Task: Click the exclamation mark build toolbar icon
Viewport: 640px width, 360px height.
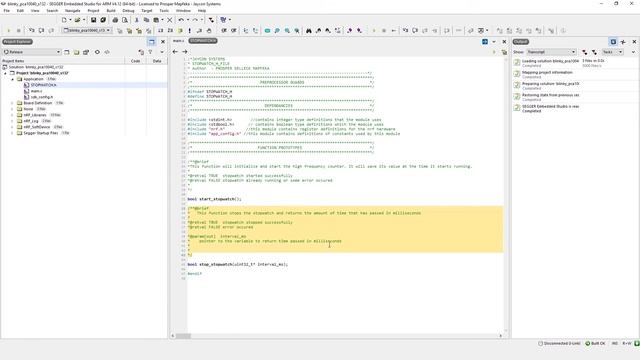Action: click(x=189, y=31)
